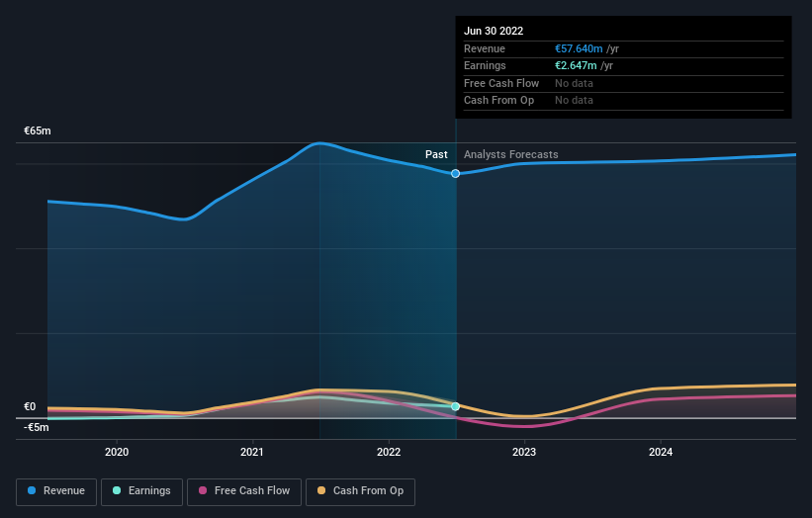Click the 2020 x-axis label

[x=117, y=452]
